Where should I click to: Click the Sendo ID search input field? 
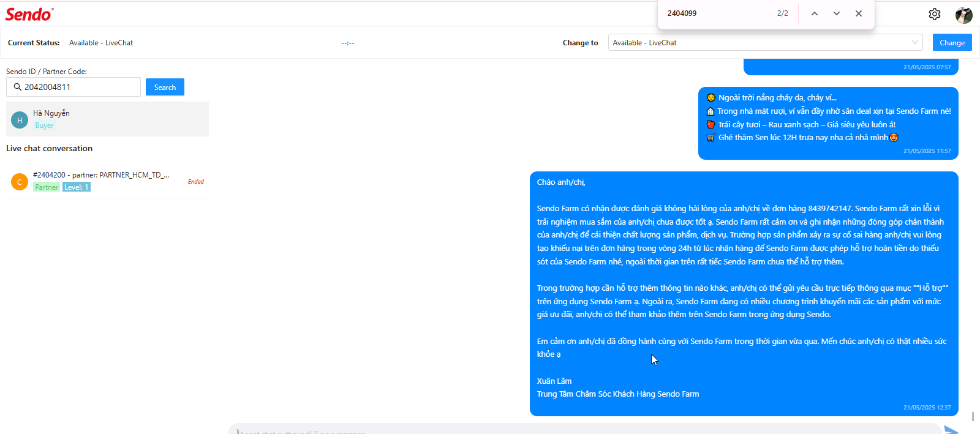(73, 87)
